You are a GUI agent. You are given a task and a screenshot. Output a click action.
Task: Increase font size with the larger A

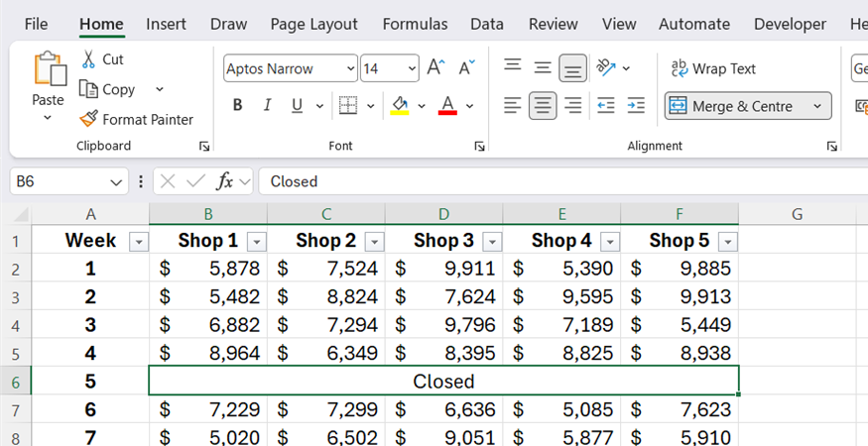point(436,68)
